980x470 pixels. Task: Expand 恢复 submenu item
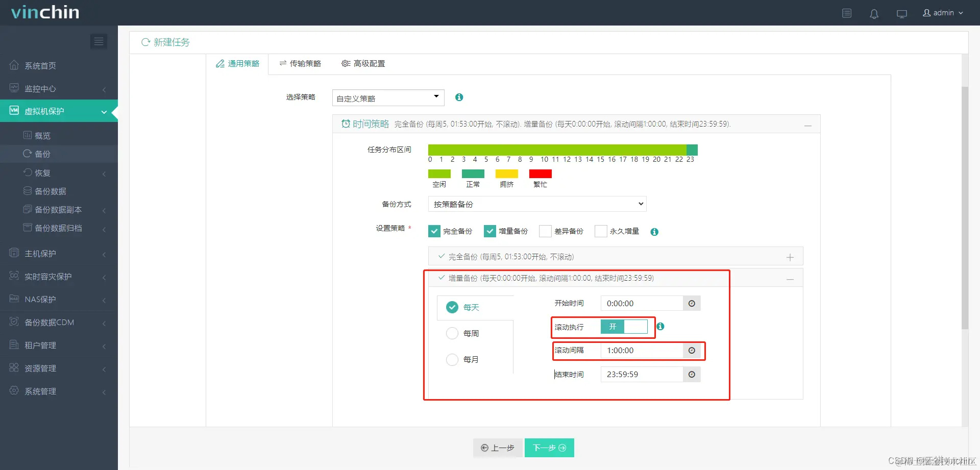59,172
